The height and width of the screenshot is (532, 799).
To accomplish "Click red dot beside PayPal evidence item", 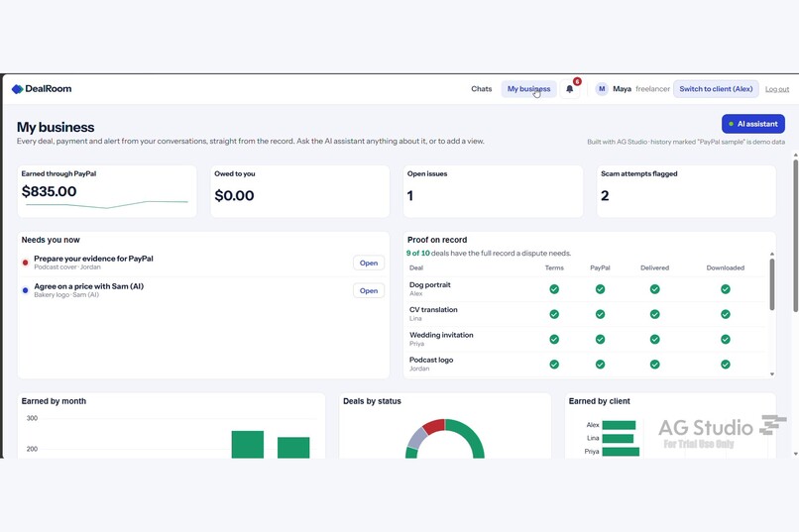I will click(25, 263).
